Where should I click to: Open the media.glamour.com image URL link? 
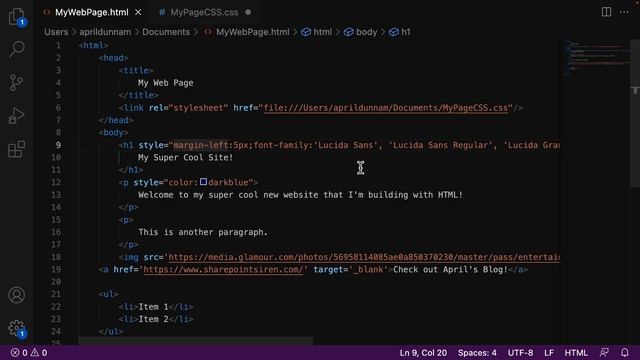pyautogui.click(x=364, y=257)
